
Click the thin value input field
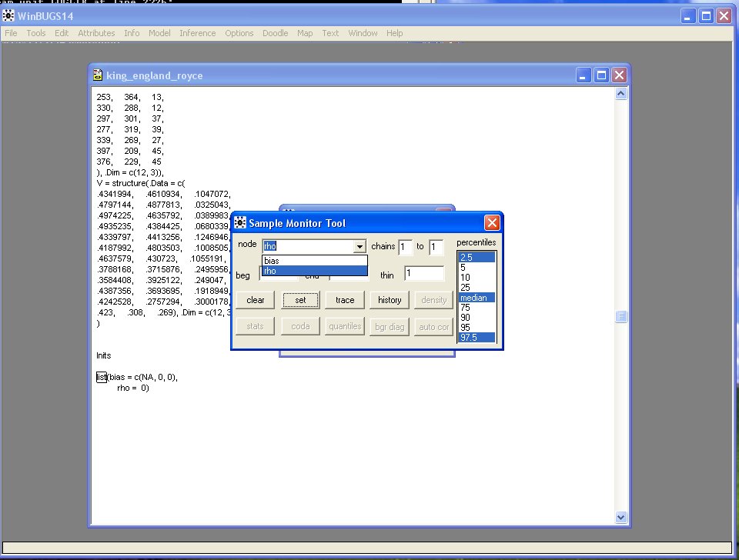point(424,274)
